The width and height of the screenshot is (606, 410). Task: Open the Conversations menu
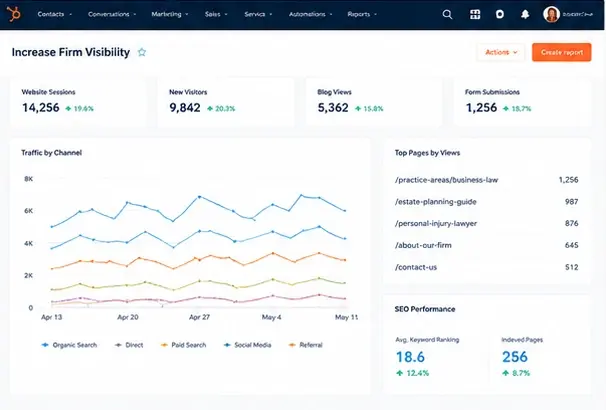(112, 14)
